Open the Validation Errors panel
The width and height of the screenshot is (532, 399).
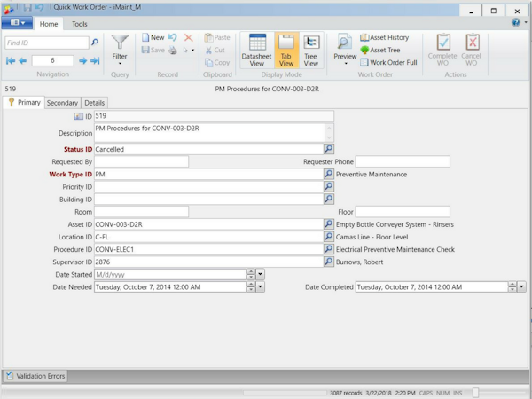pos(36,376)
